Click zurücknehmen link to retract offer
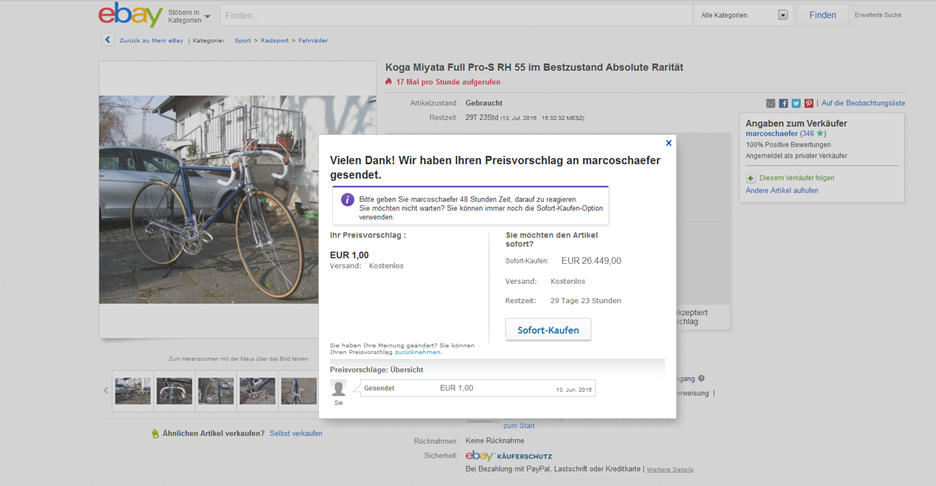 pos(417,352)
